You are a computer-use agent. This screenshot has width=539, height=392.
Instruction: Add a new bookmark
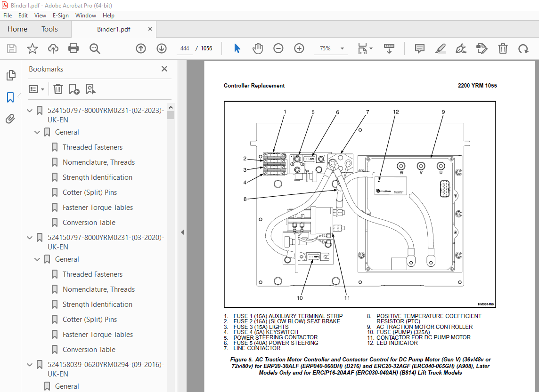click(74, 89)
